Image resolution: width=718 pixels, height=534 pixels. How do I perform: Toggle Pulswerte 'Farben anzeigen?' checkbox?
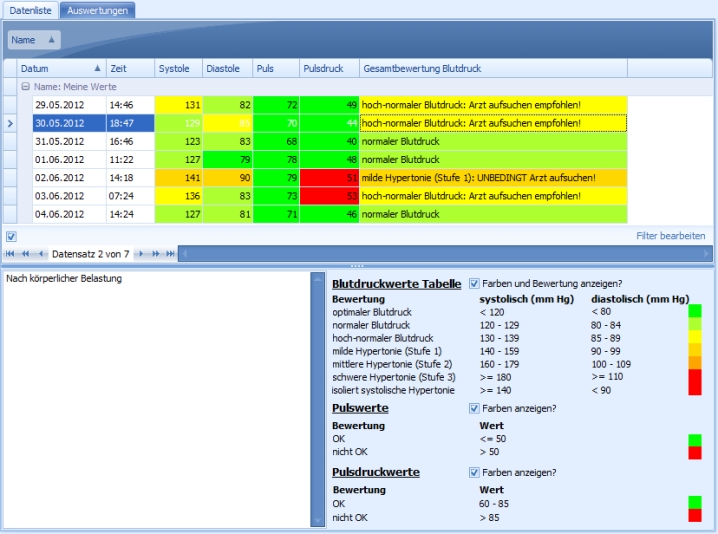pos(475,408)
